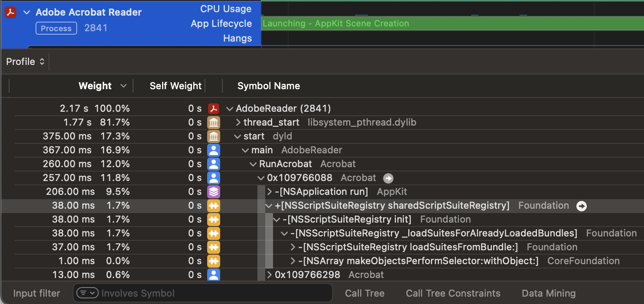Click the blue user icon on the RunAcrobat row
This screenshot has width=644, height=304.
[x=214, y=164]
